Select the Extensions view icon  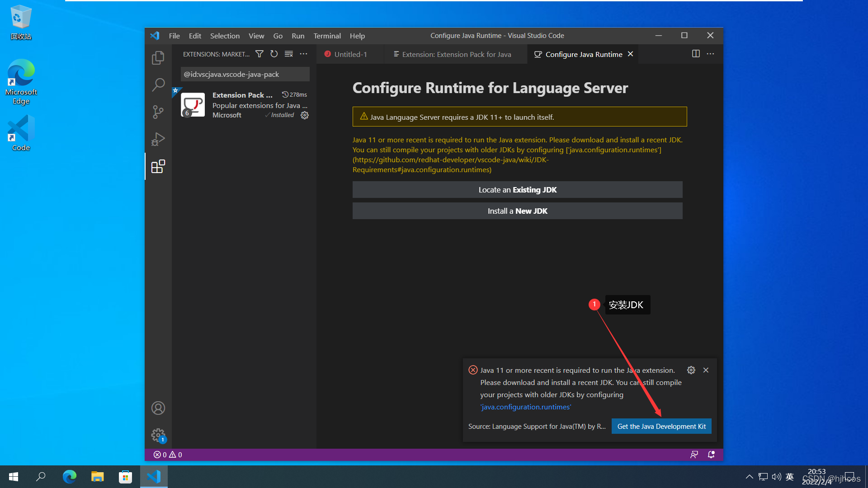[158, 166]
